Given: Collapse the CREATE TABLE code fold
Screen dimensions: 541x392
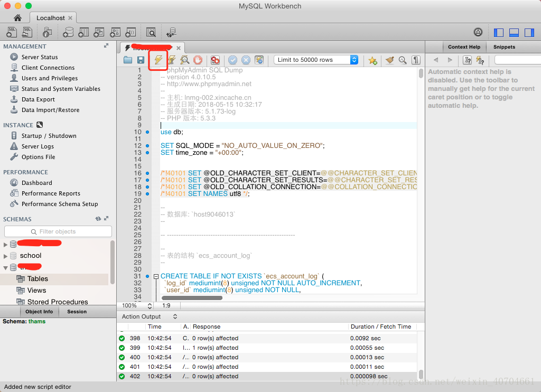Looking at the screenshot, I should click(x=156, y=276).
